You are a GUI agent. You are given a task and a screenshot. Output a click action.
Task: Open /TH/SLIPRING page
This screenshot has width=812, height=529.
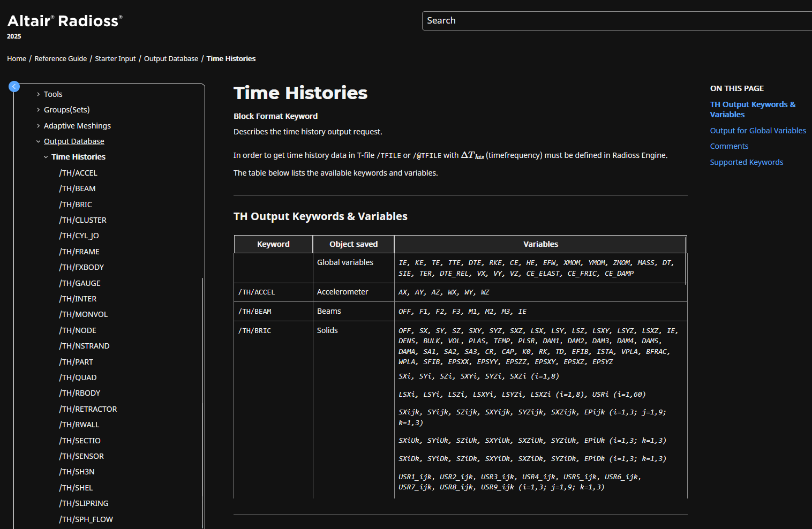tap(84, 503)
